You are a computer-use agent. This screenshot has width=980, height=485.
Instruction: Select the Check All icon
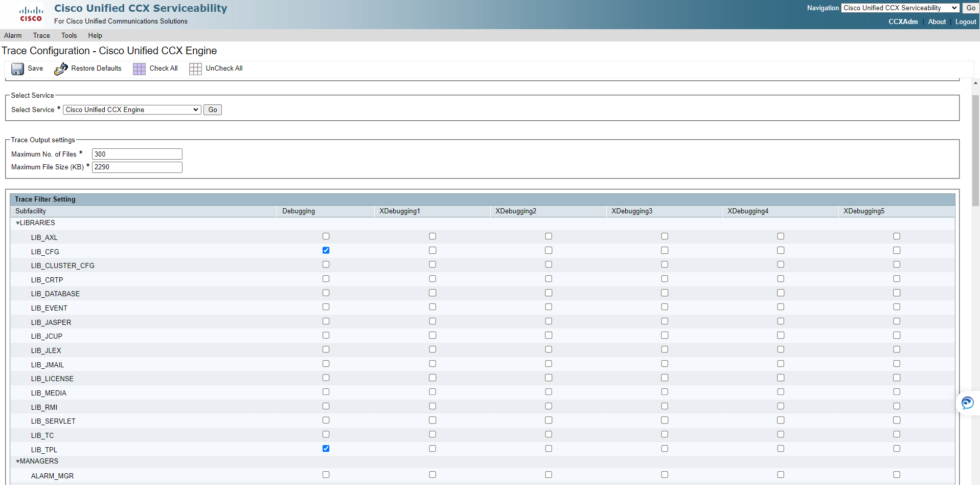139,68
